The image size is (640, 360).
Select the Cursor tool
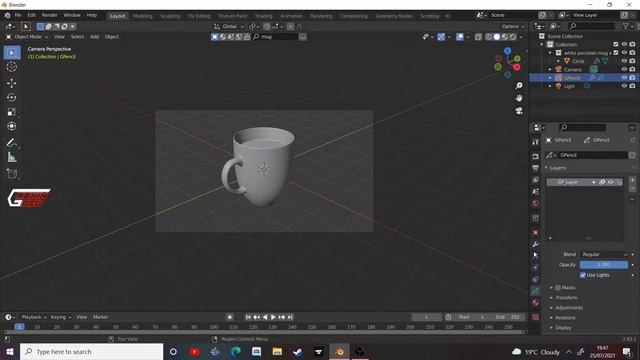(x=12, y=67)
